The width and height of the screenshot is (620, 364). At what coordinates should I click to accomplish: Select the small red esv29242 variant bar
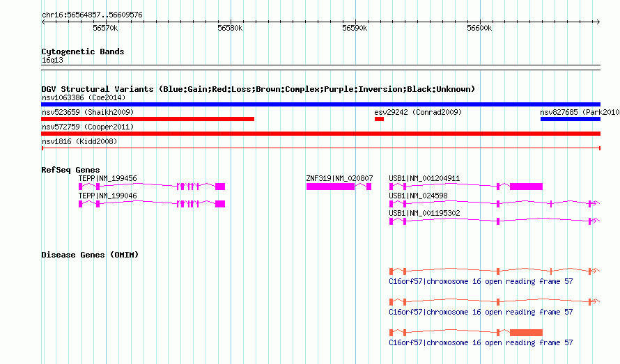pos(379,119)
